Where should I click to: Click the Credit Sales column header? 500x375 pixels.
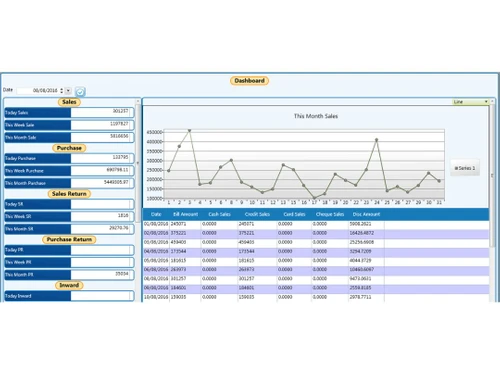tap(257, 214)
